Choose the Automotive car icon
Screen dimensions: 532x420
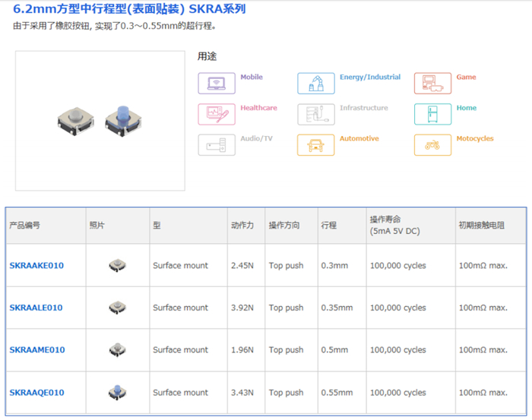(315, 144)
